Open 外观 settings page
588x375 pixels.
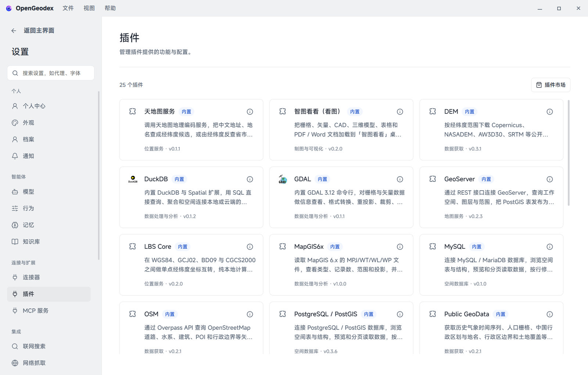(x=49, y=123)
